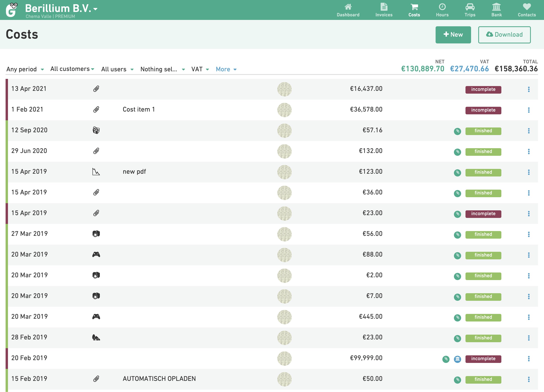
Task: Open the Berillium B.V. company switcher
Action: click(x=61, y=9)
